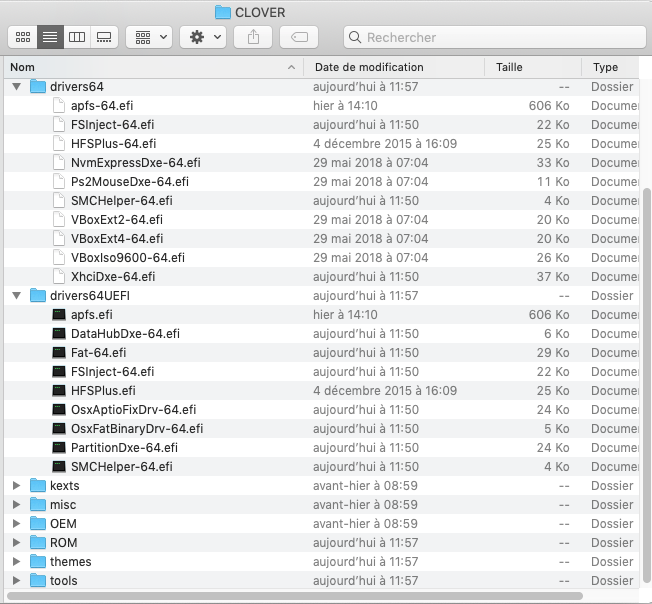Focus the Rechercher search field
Screen dimensions: 652x604
point(495,37)
